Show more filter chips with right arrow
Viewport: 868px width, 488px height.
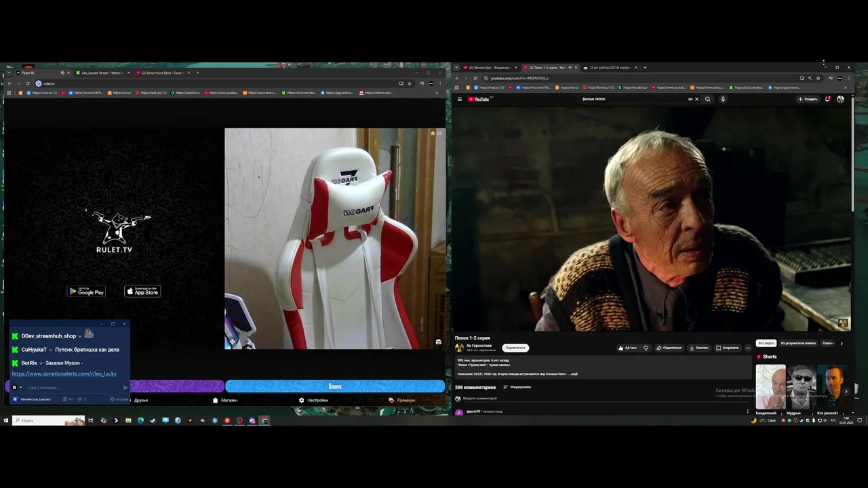coord(842,343)
